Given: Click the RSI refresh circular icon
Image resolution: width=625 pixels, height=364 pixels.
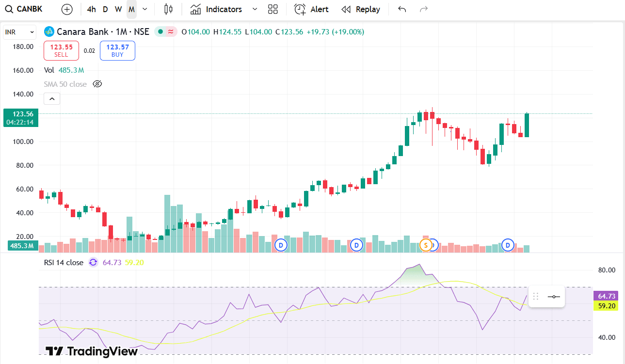Looking at the screenshot, I should pyautogui.click(x=93, y=263).
